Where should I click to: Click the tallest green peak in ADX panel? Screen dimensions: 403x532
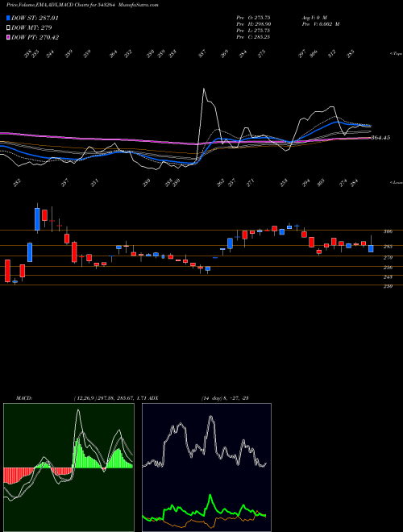tap(210, 496)
